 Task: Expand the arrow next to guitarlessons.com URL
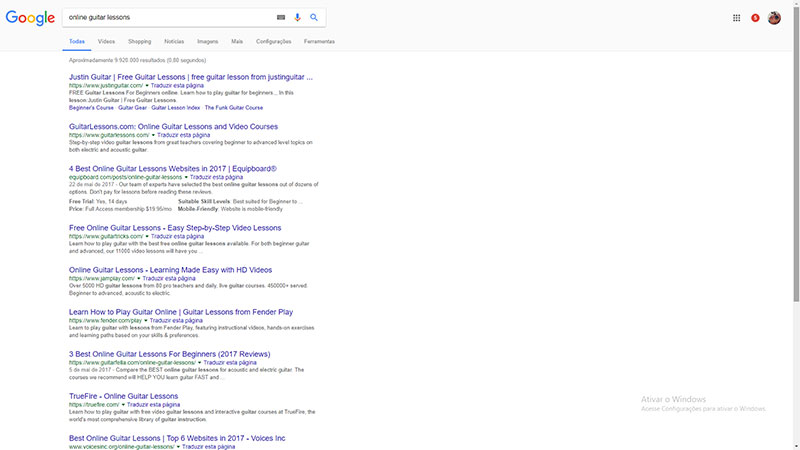153,135
